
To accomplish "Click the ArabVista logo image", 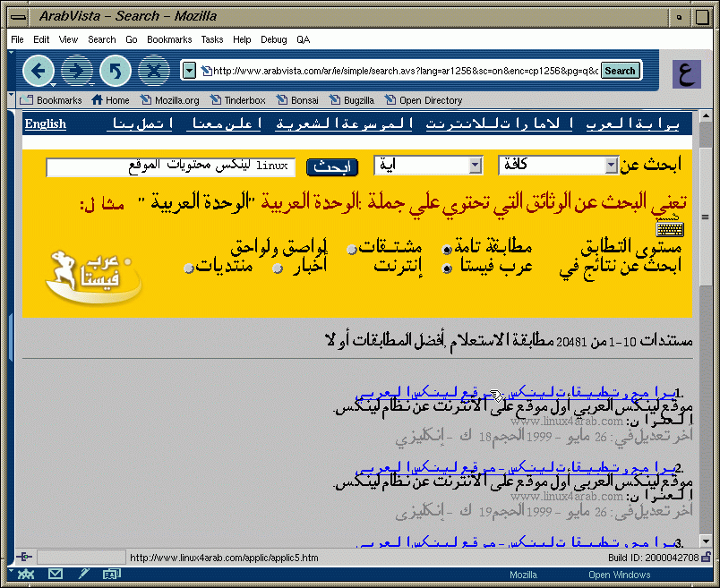I will click(94, 277).
